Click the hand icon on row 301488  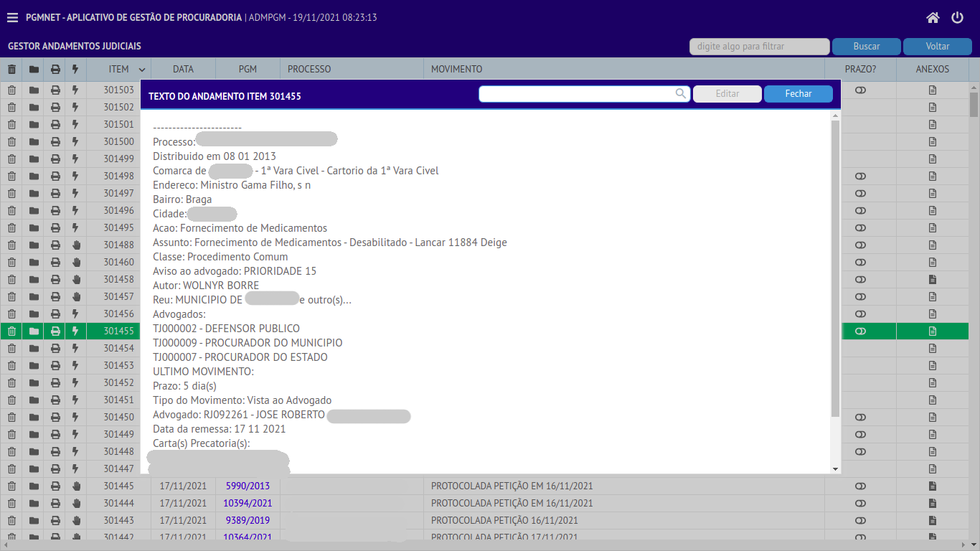pyautogui.click(x=75, y=245)
